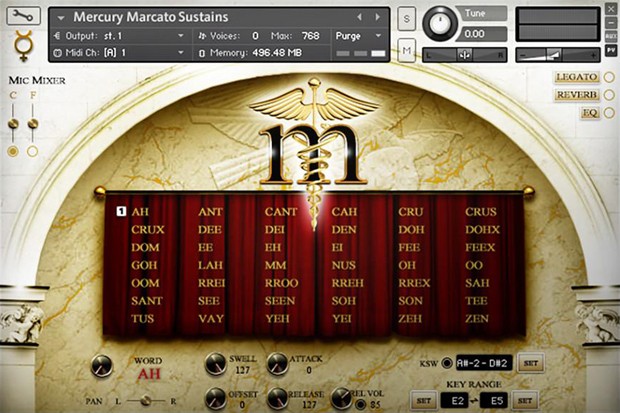Select the SEEN syllable

(280, 301)
